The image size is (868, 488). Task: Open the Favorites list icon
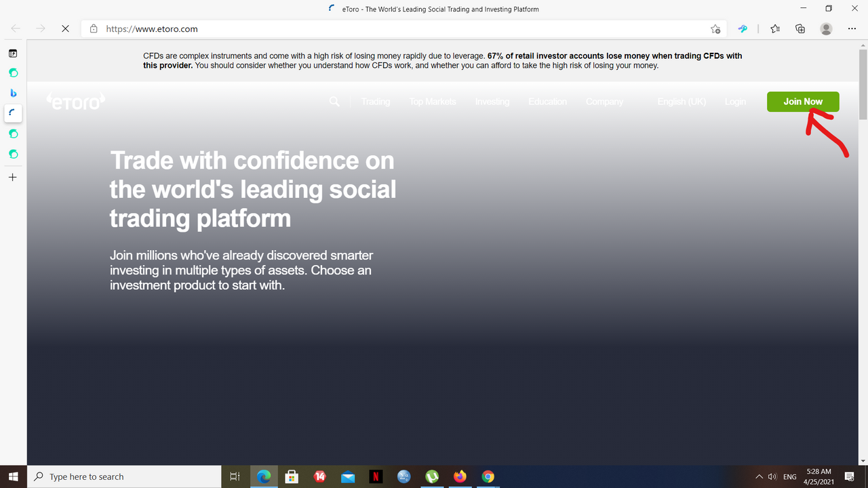775,29
